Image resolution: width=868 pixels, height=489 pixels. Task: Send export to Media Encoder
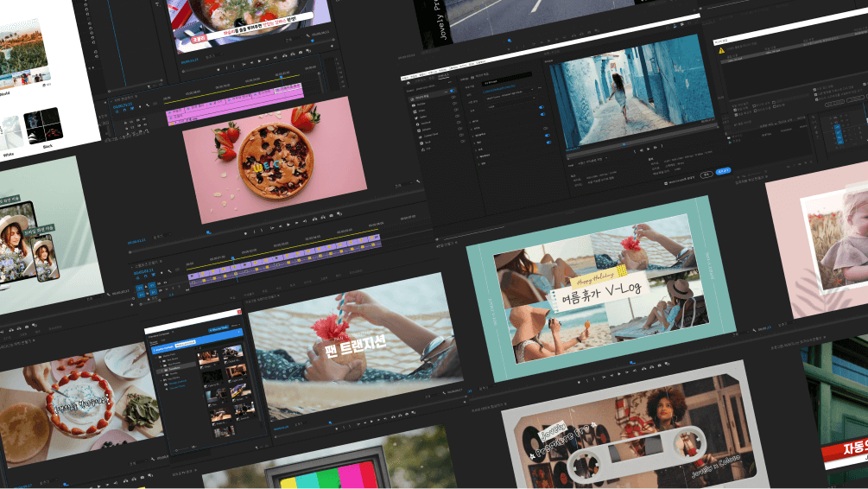(x=679, y=181)
